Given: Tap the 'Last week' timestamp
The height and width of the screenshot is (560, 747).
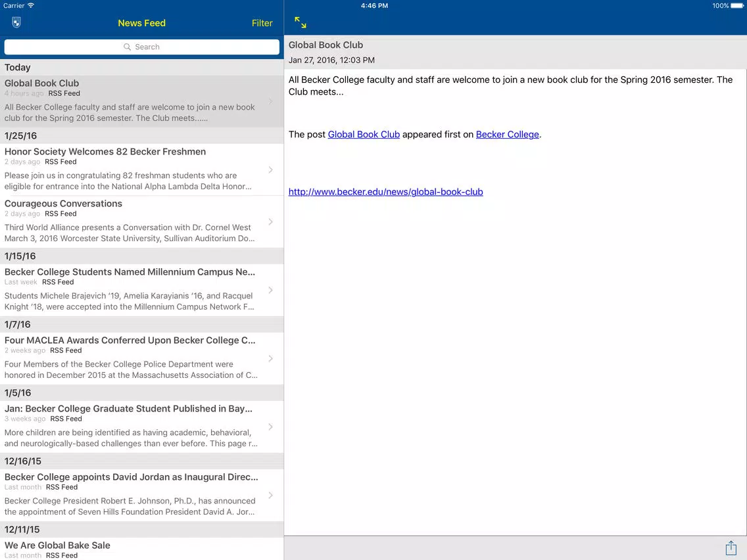Looking at the screenshot, I should [20, 282].
